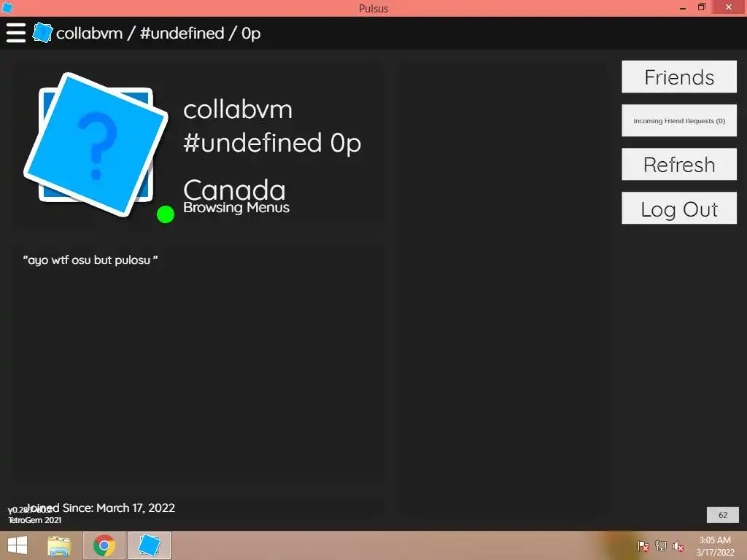Click the network tray icon
The width and height of the screenshot is (747, 560).
tap(661, 546)
